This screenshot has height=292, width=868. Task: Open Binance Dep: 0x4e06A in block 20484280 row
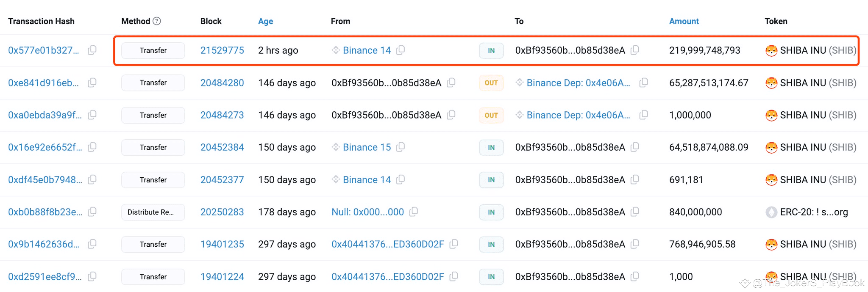tap(579, 83)
